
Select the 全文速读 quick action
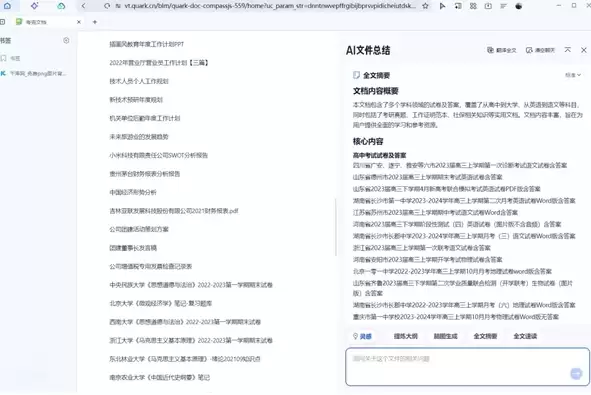click(525, 336)
